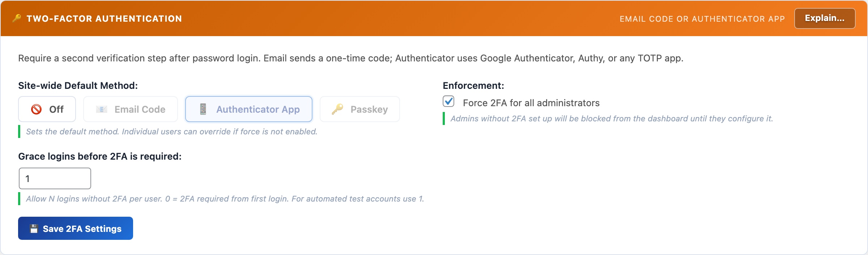Click the EMAIL CODE OR AUTHENTICATOR APP status label
Viewport: 868px width, 255px height.
point(702,19)
